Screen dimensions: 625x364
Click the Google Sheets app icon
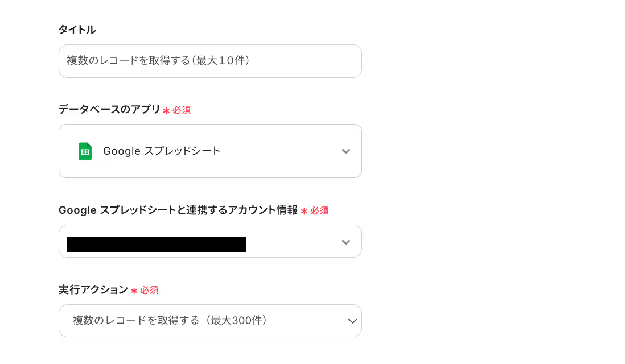[x=85, y=151]
